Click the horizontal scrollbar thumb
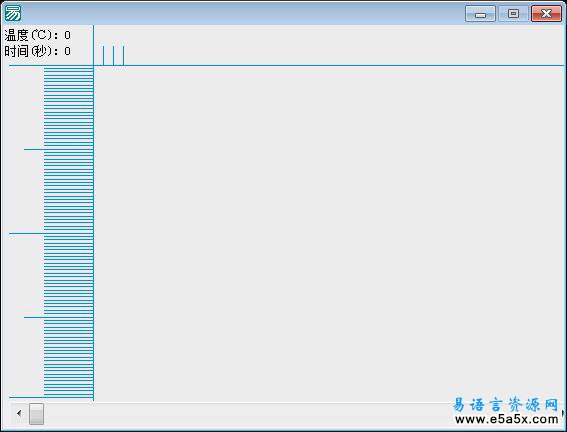This screenshot has width=567, height=432. (x=37, y=414)
